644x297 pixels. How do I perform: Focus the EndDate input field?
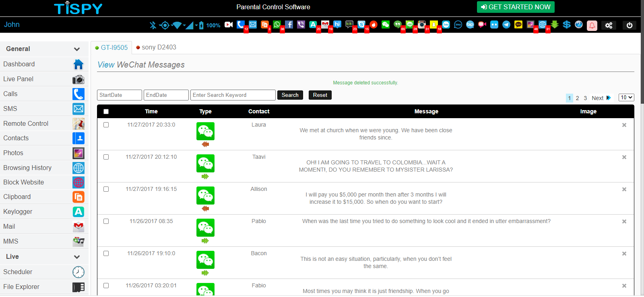(x=166, y=95)
